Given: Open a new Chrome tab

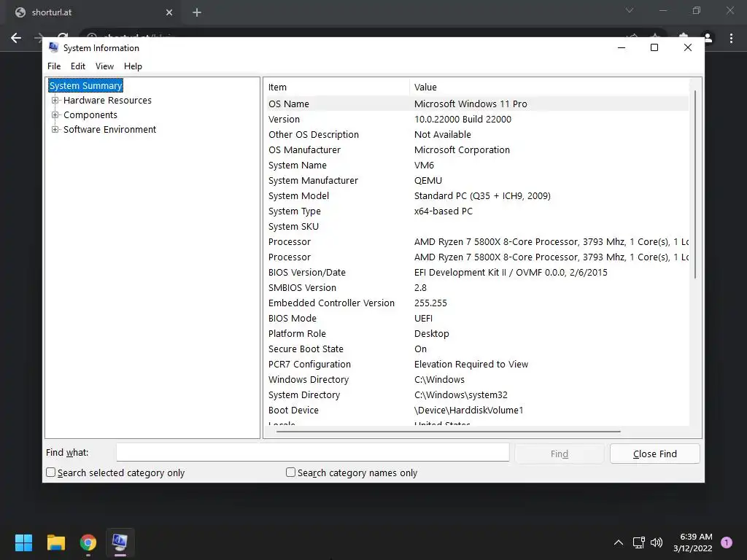Looking at the screenshot, I should pos(197,12).
